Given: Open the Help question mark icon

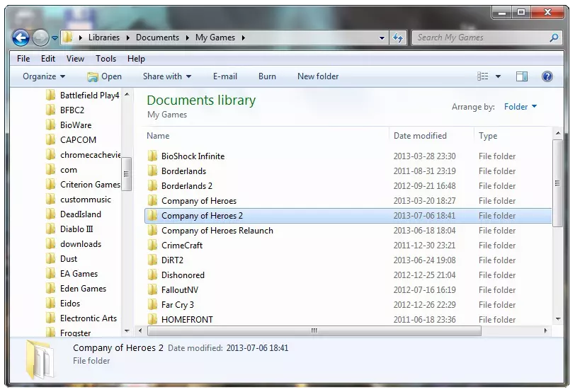Looking at the screenshot, I should tap(547, 76).
